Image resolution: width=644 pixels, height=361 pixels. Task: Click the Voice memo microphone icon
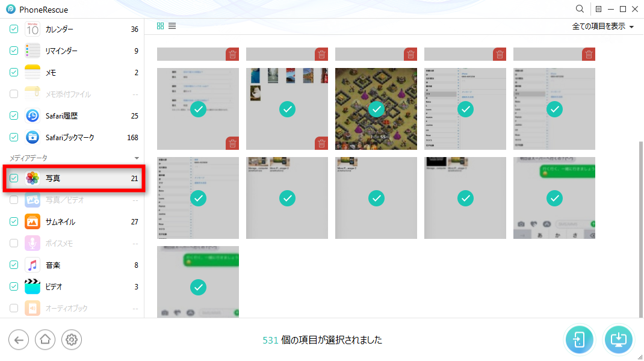(x=33, y=243)
